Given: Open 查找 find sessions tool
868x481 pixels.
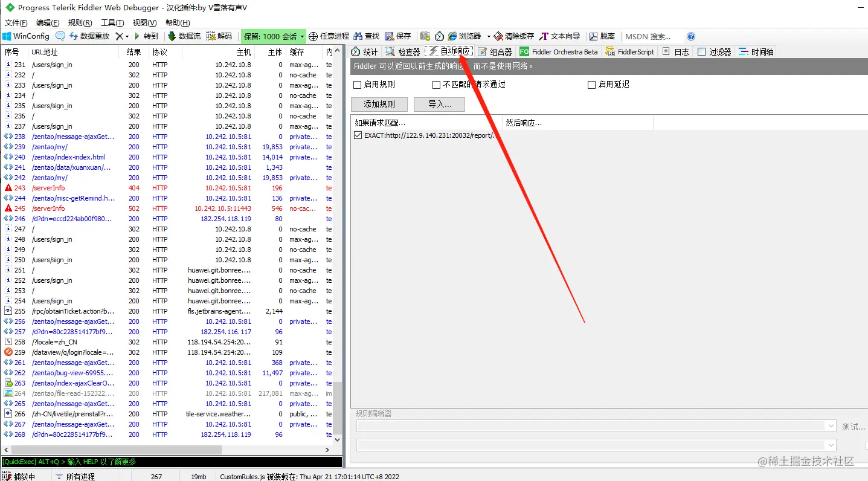Looking at the screenshot, I should point(367,36).
